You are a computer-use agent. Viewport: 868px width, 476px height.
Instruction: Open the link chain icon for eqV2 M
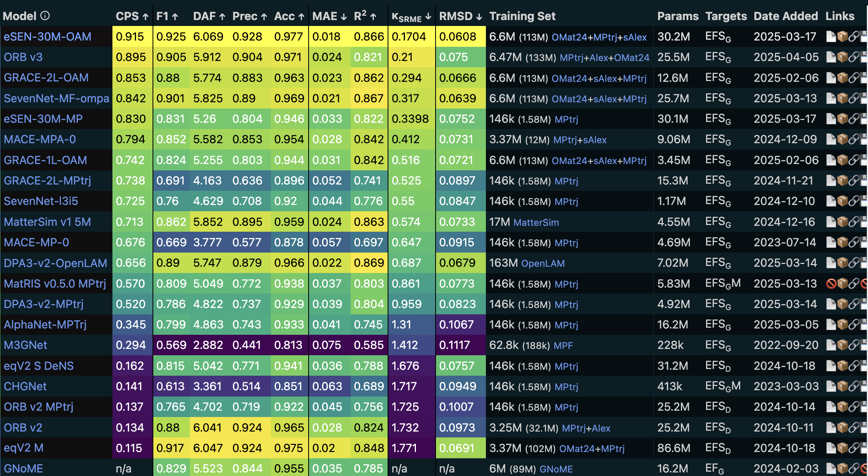(x=855, y=448)
